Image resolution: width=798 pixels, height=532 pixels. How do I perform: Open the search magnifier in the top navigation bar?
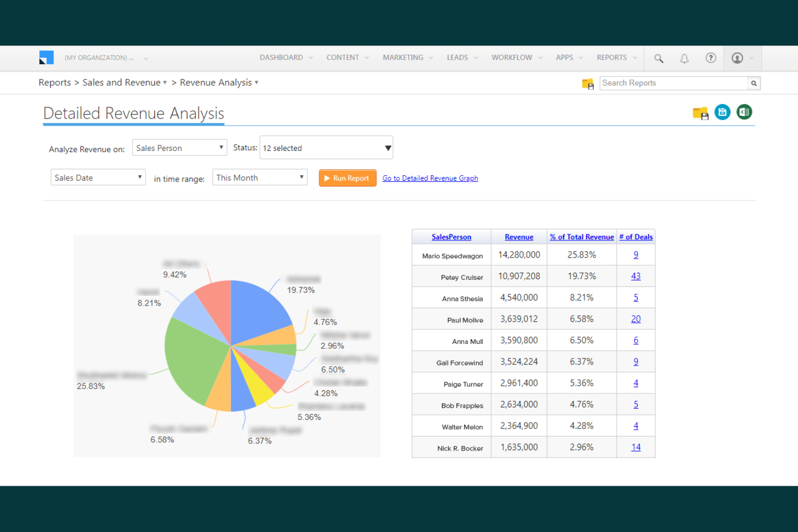click(658, 58)
